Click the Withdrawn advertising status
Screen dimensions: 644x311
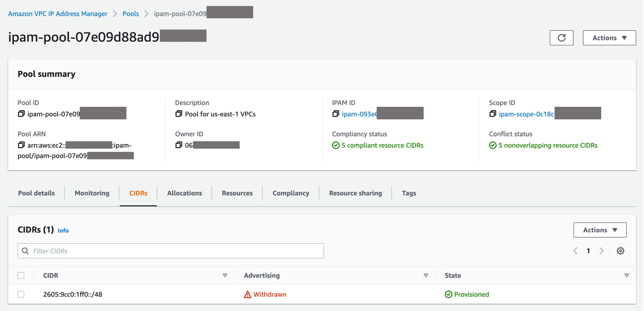click(270, 294)
